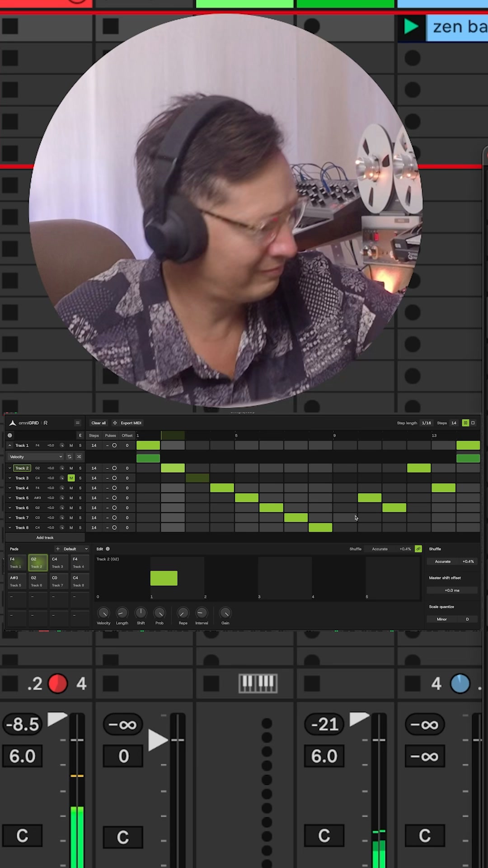This screenshot has width=488, height=868.
Task: Click the piano keyboard icon in mixer
Action: (258, 684)
